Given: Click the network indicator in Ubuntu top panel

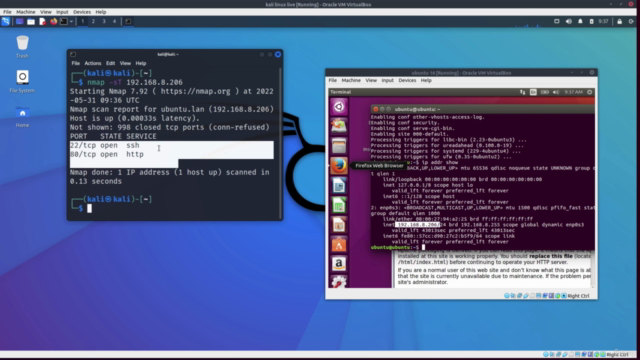Looking at the screenshot, I should click(523, 92).
